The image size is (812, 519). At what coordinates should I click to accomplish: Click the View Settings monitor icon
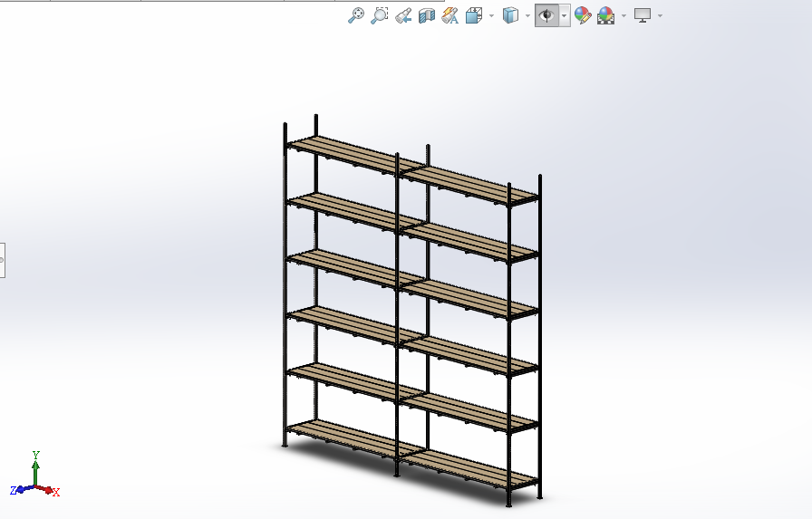pos(643,15)
